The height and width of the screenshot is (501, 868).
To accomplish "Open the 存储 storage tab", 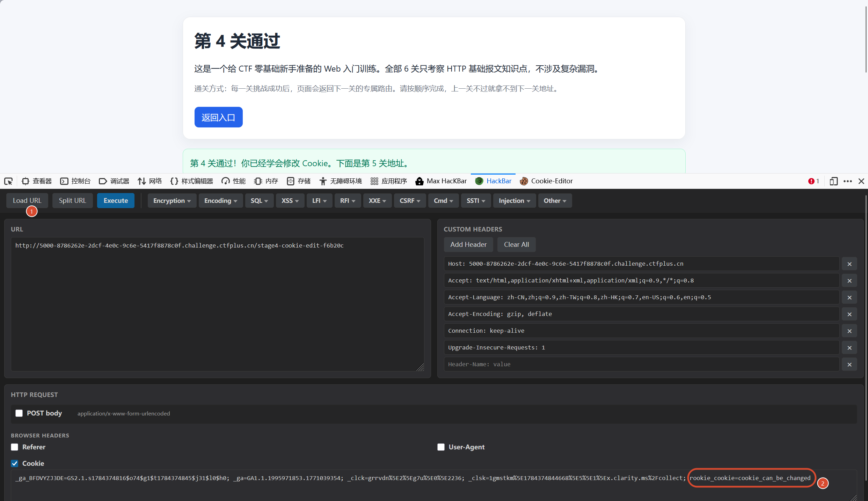I will [x=299, y=181].
